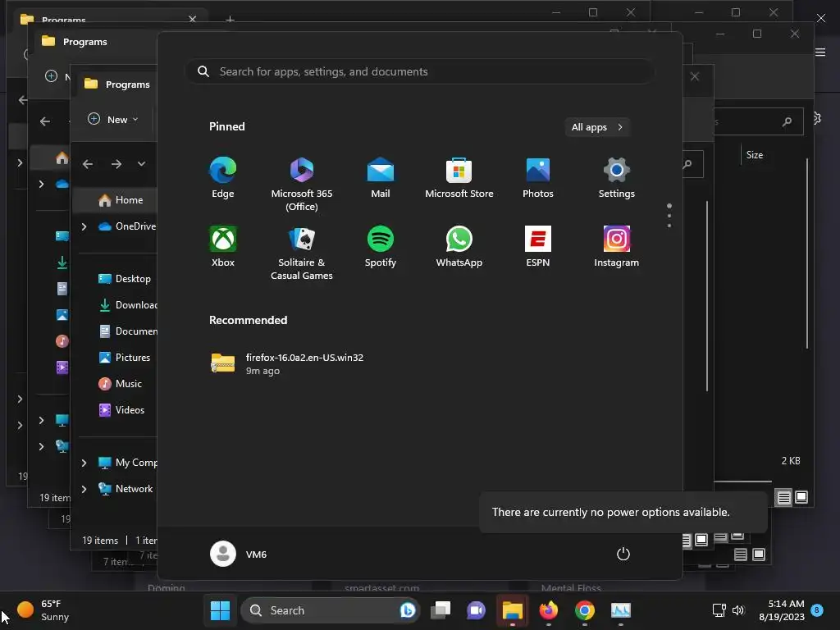Click the Windows Start button on taskbar
The image size is (840, 630).
pyautogui.click(x=220, y=610)
